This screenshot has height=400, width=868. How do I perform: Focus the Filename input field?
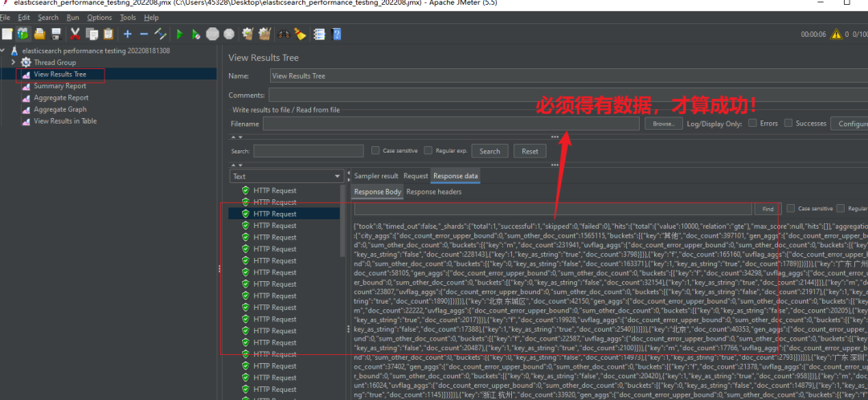point(451,124)
